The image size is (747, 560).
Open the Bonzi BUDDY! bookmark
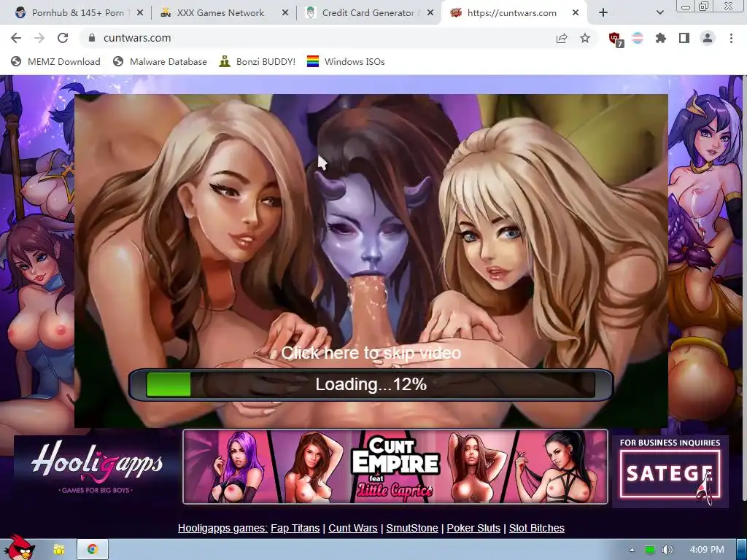tap(258, 61)
